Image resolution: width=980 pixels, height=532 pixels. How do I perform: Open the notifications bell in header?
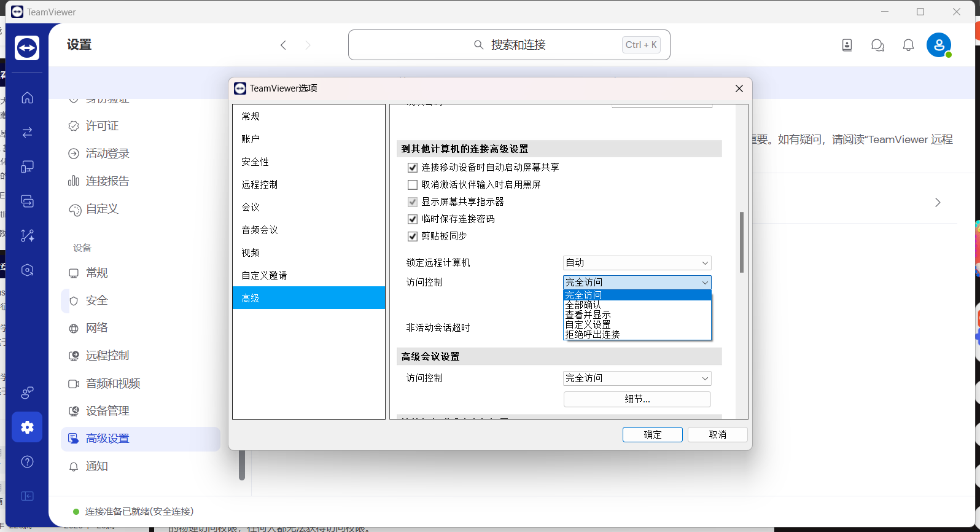[908, 45]
